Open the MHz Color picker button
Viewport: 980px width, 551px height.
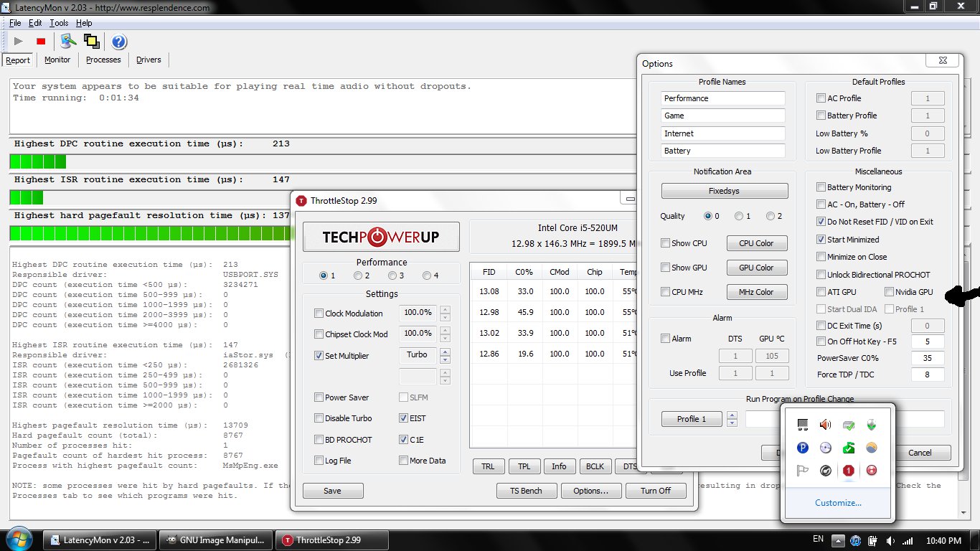point(756,292)
